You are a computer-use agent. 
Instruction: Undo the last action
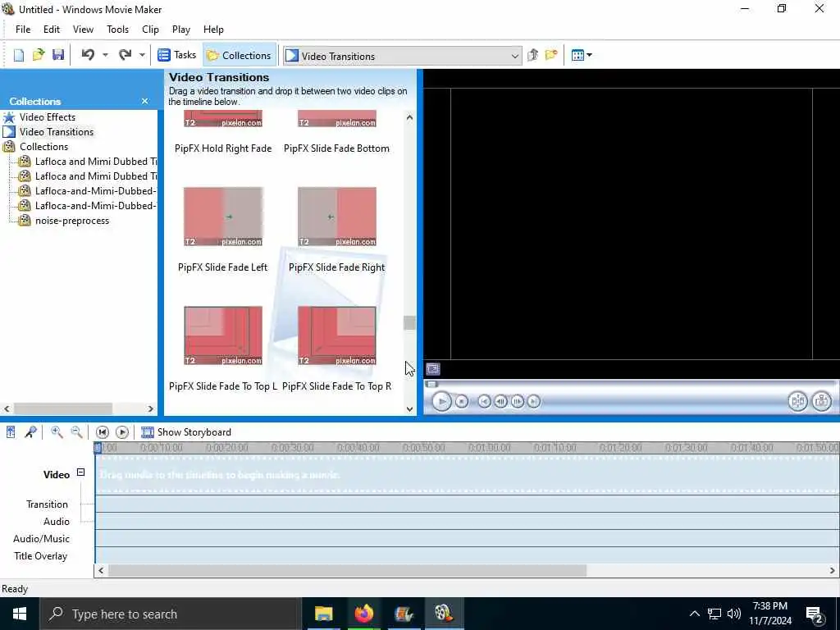coord(88,55)
